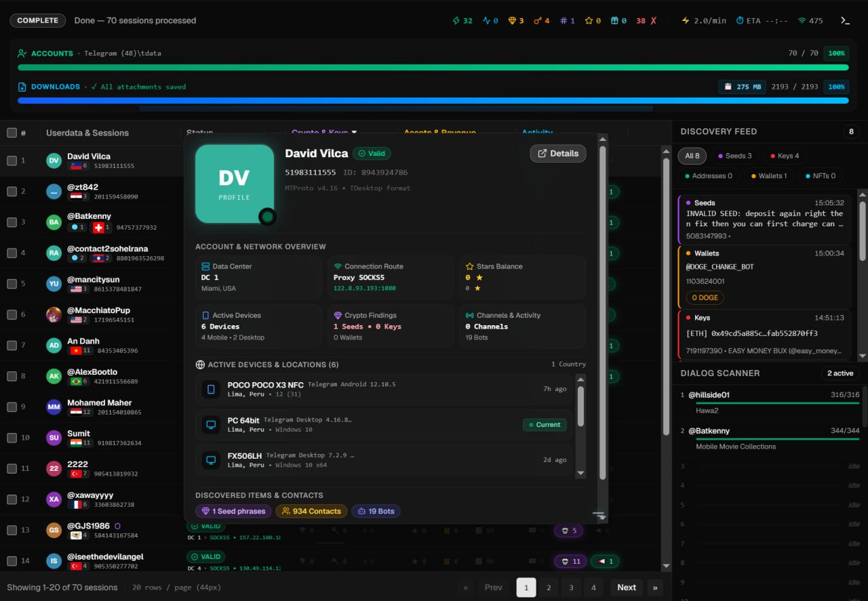This screenshot has height=601, width=868.
Task: Click the Downloads blue progress bar
Action: tap(433, 100)
